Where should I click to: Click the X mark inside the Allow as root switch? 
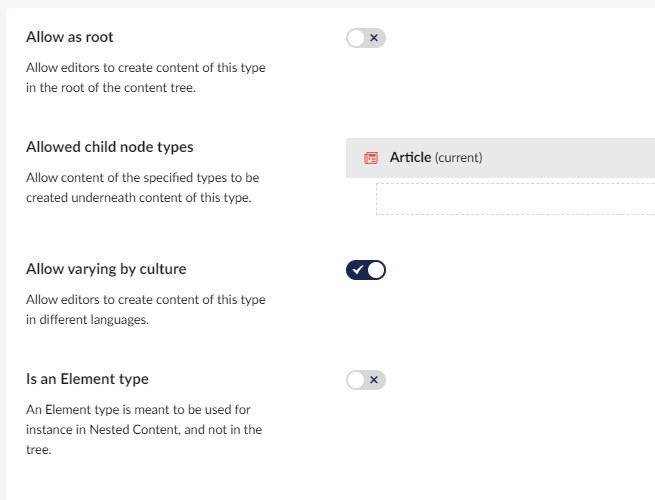click(374, 38)
